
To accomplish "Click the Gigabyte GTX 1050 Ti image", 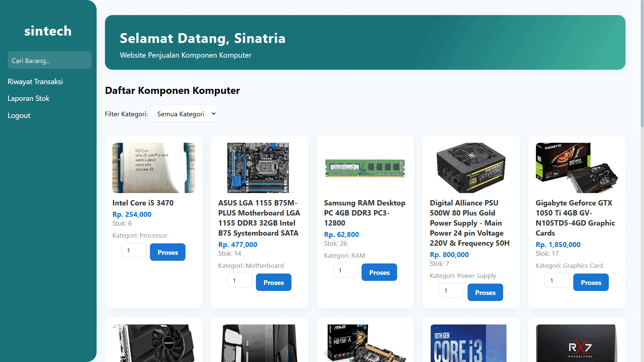I will [x=577, y=168].
